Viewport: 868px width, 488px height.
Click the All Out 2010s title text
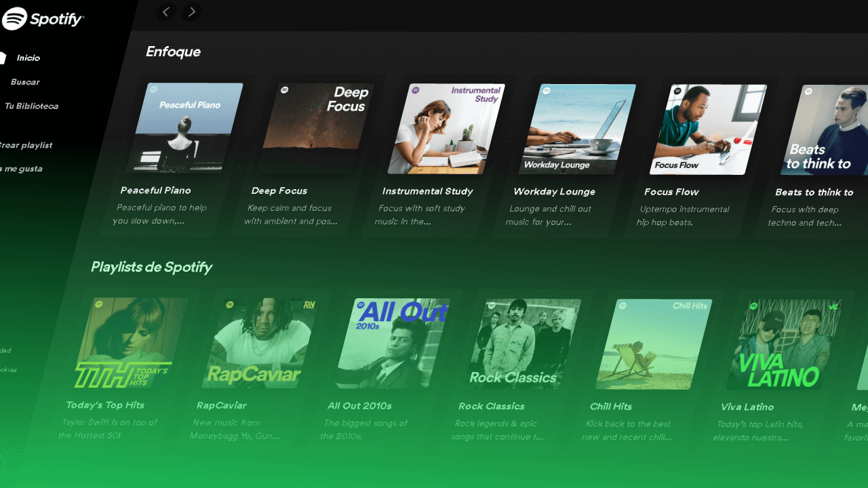coord(359,406)
